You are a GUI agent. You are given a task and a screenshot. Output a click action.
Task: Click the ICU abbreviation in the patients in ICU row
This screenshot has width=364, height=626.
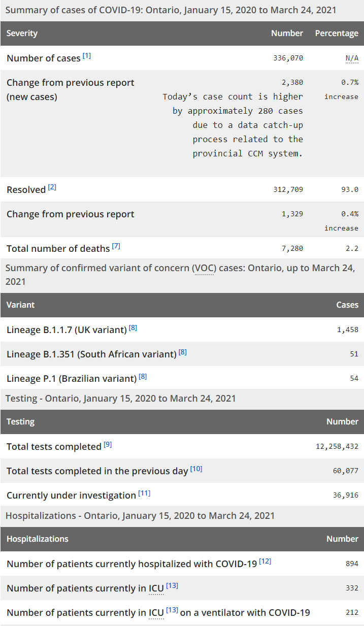tap(156, 588)
